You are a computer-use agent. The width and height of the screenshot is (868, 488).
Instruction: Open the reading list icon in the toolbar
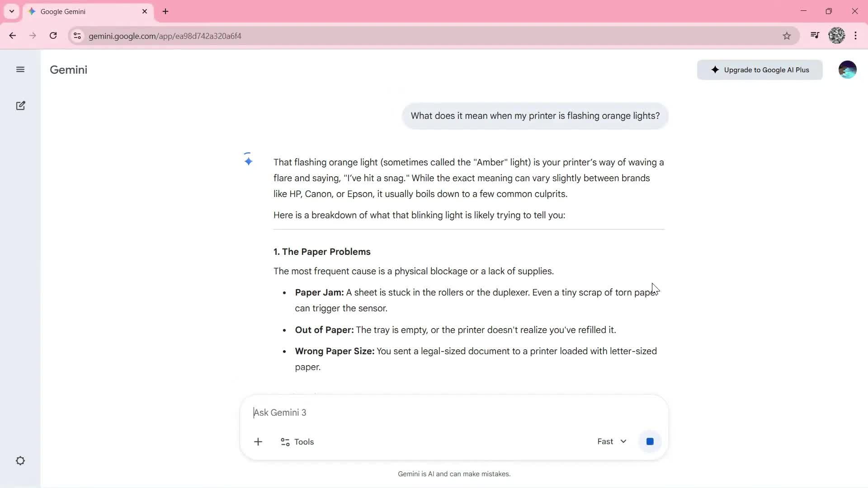pos(815,35)
